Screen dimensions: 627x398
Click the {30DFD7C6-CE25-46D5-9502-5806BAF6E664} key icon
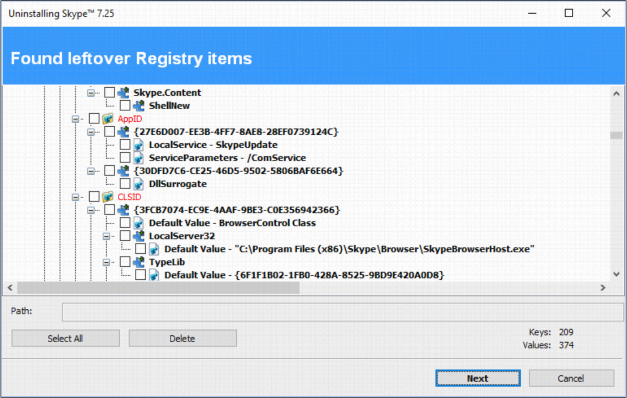[x=123, y=171]
